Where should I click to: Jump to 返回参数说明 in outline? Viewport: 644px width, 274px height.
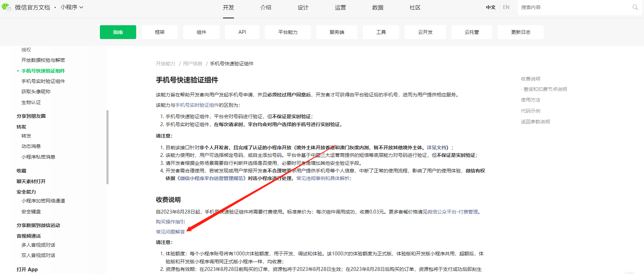535,122
